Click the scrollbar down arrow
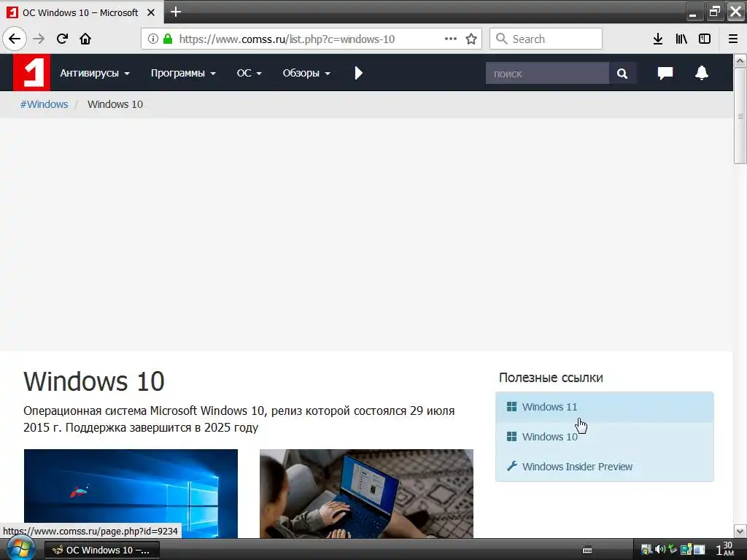Viewport: 747px width, 560px height. tap(740, 531)
